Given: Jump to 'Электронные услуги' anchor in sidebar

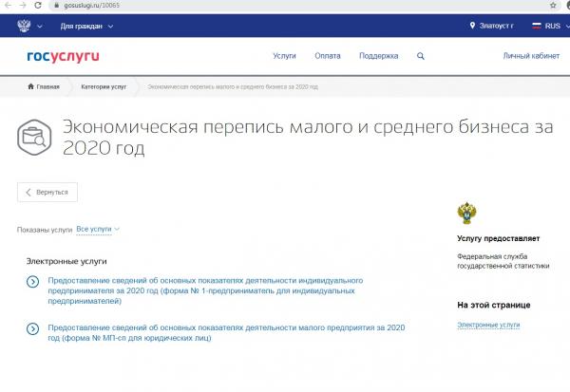Looking at the screenshot, I should pos(488,325).
